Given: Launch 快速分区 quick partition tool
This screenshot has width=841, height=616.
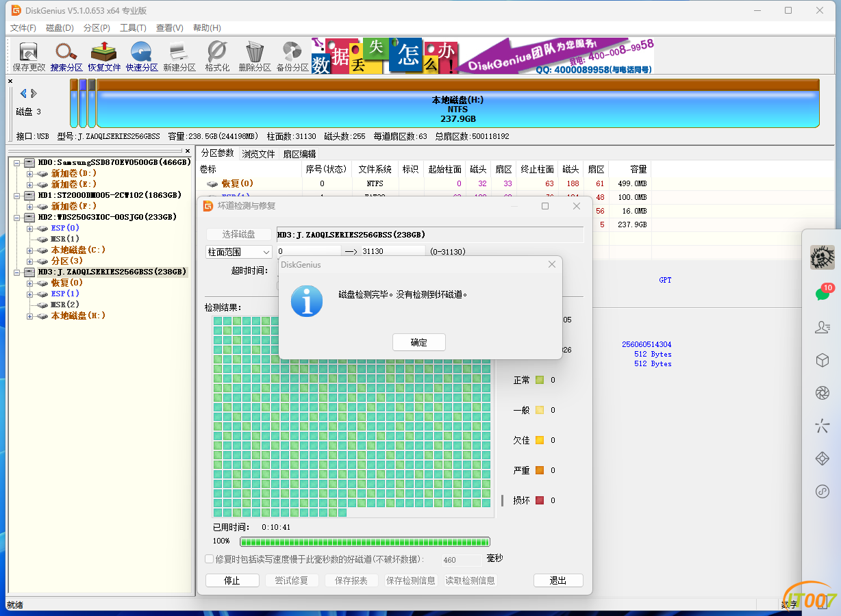Looking at the screenshot, I should (x=141, y=55).
